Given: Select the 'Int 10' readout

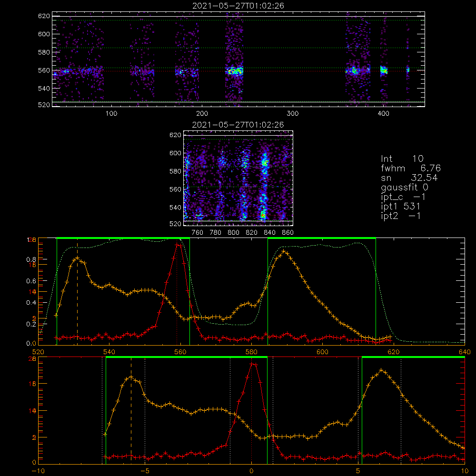Looking at the screenshot, I should point(402,159).
